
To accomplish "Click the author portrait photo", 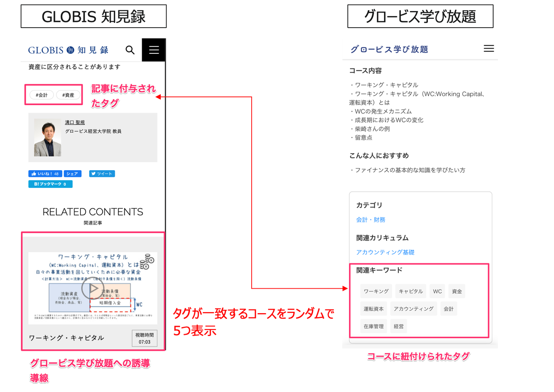I will (48, 137).
